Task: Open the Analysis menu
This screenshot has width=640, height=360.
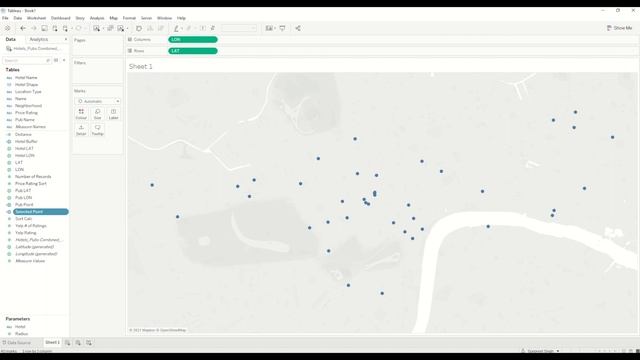Action: [97, 18]
